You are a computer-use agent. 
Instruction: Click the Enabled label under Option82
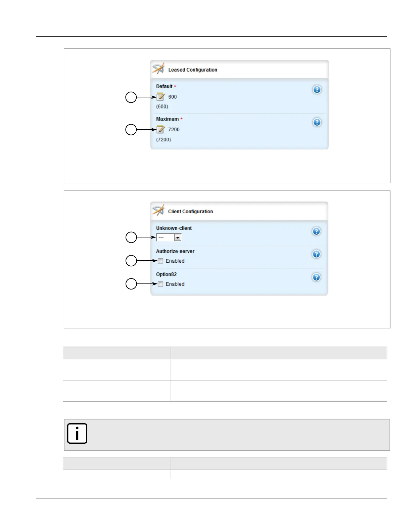point(175,284)
